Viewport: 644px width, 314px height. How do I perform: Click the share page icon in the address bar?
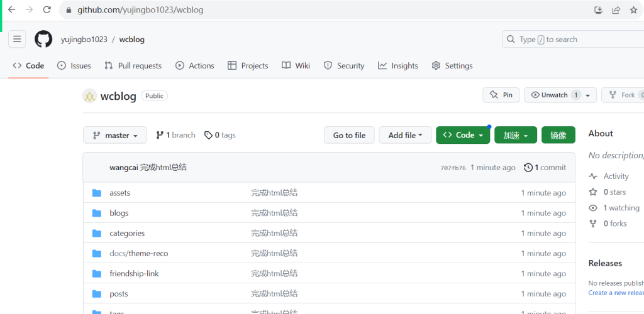(x=616, y=10)
